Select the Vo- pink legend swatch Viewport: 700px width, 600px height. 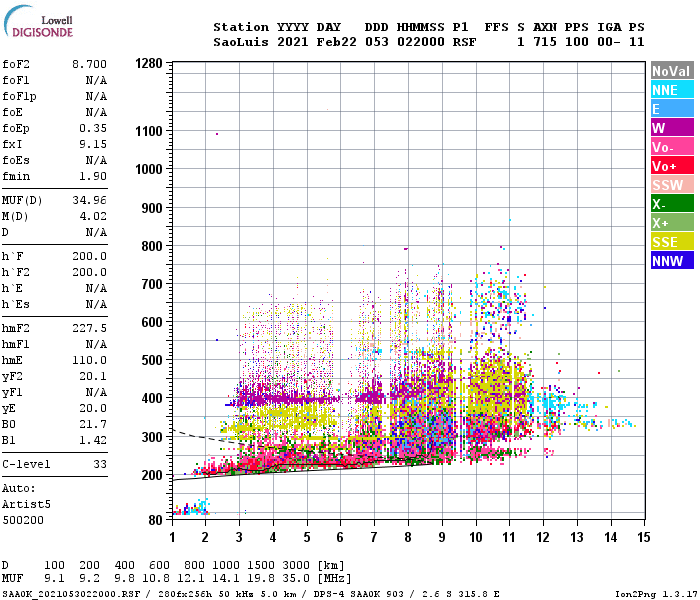pos(672,146)
